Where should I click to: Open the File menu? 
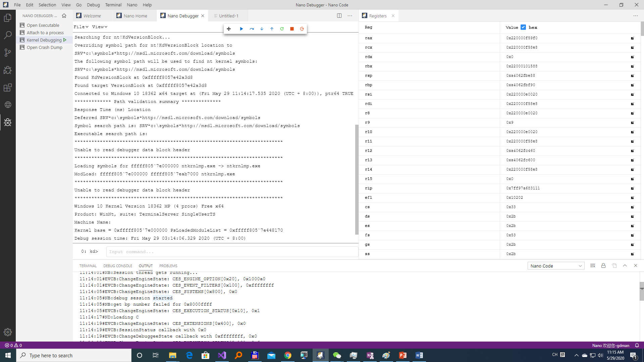pyautogui.click(x=17, y=5)
